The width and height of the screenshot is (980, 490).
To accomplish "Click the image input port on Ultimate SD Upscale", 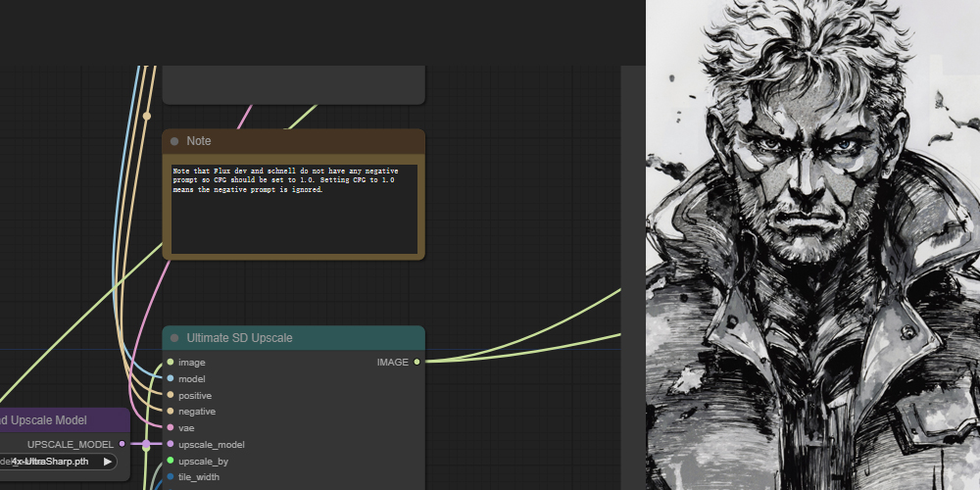I will [170, 362].
